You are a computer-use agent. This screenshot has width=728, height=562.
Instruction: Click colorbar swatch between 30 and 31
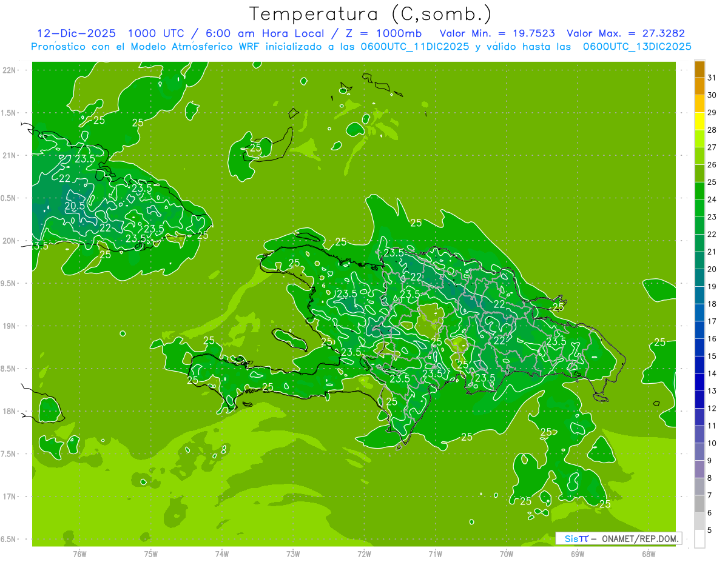point(699,86)
